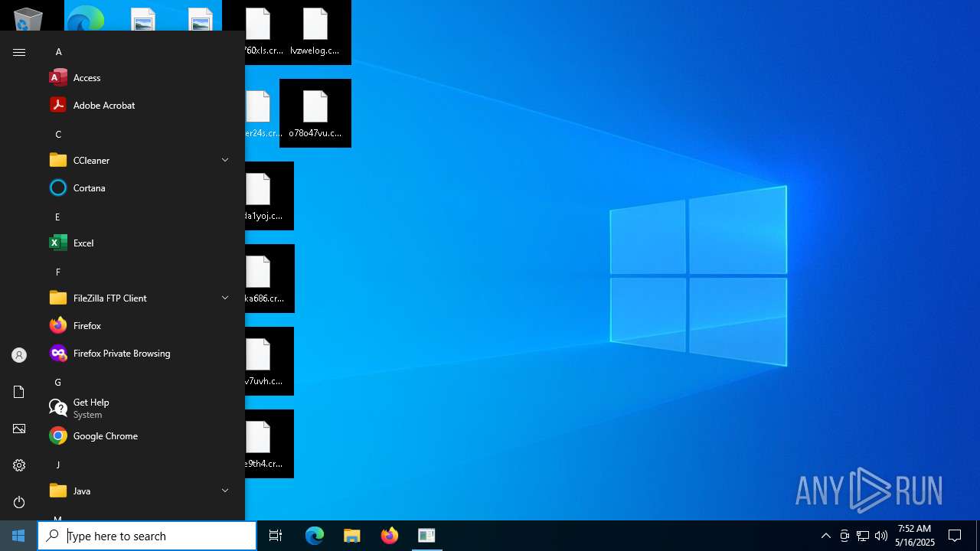
Task: Select the Recycle Bin desktop icon
Action: click(x=28, y=18)
